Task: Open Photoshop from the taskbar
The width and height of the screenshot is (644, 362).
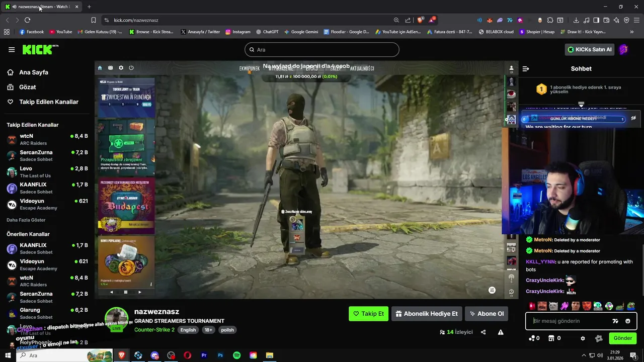Action: click(220, 355)
